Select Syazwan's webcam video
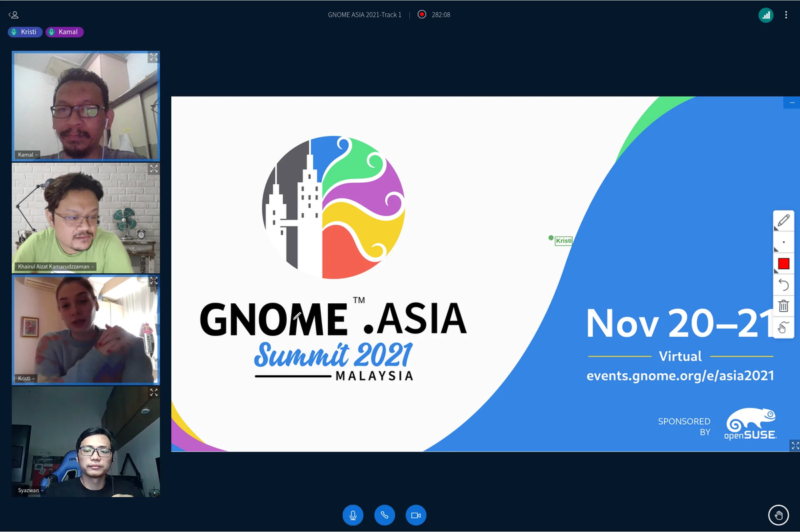 [x=86, y=441]
